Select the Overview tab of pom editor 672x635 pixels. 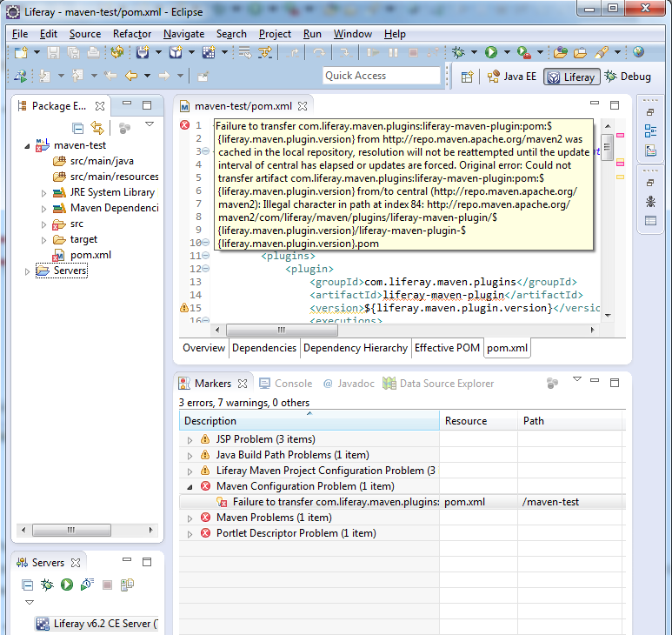[x=203, y=348]
